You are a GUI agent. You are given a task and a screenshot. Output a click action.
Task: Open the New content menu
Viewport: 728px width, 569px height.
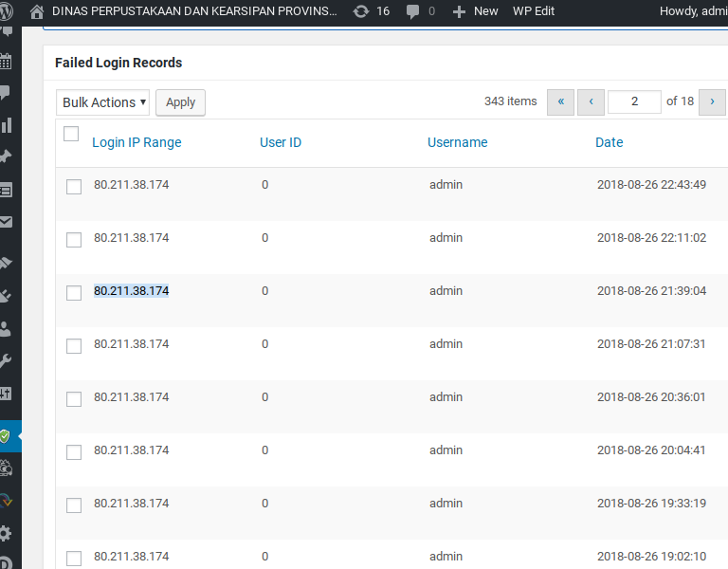(x=476, y=11)
